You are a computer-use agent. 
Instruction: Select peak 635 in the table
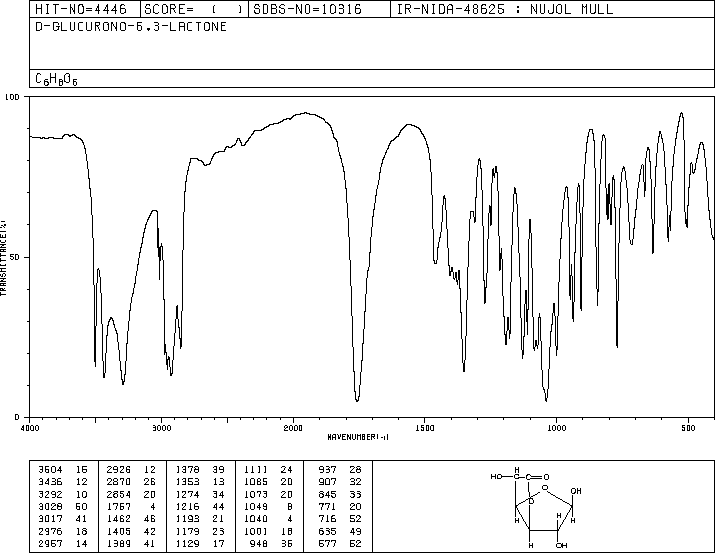coord(327,531)
